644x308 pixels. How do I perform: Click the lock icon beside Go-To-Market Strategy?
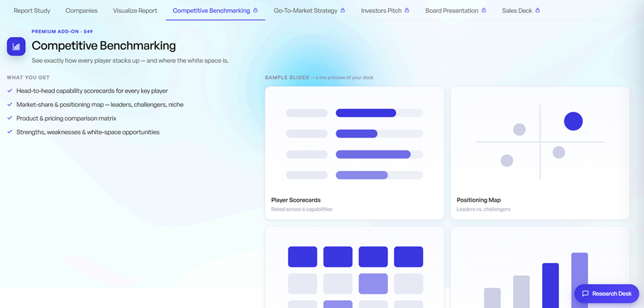(343, 10)
